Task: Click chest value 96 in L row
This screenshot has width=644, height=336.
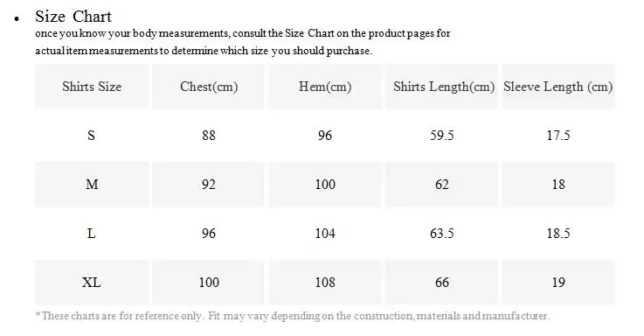Action: pyautogui.click(x=209, y=233)
